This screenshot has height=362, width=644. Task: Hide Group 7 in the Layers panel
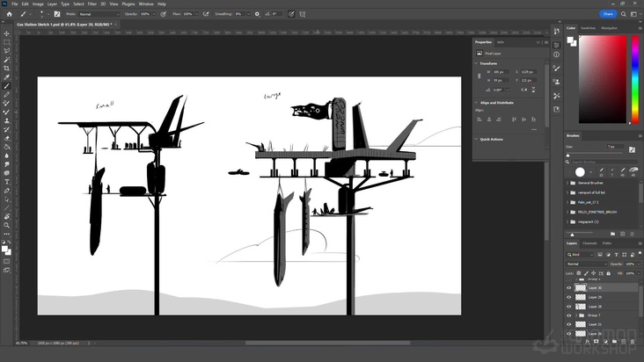568,315
